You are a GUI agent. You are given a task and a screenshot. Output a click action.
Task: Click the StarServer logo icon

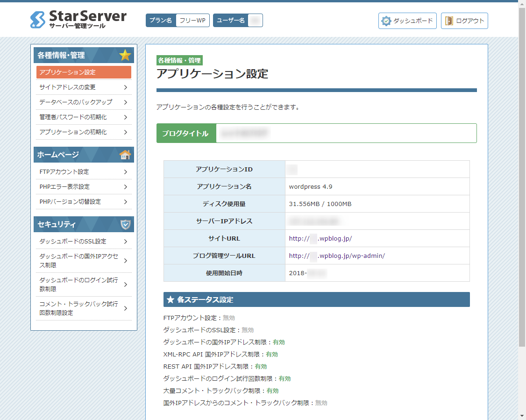click(37, 20)
